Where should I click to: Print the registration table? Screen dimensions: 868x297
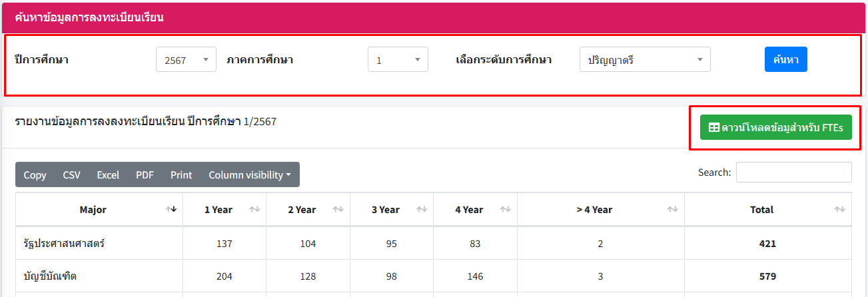click(181, 175)
